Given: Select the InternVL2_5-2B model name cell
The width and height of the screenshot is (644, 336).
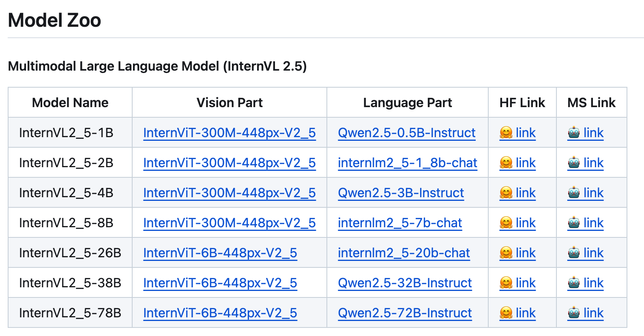Looking at the screenshot, I should point(70,163).
